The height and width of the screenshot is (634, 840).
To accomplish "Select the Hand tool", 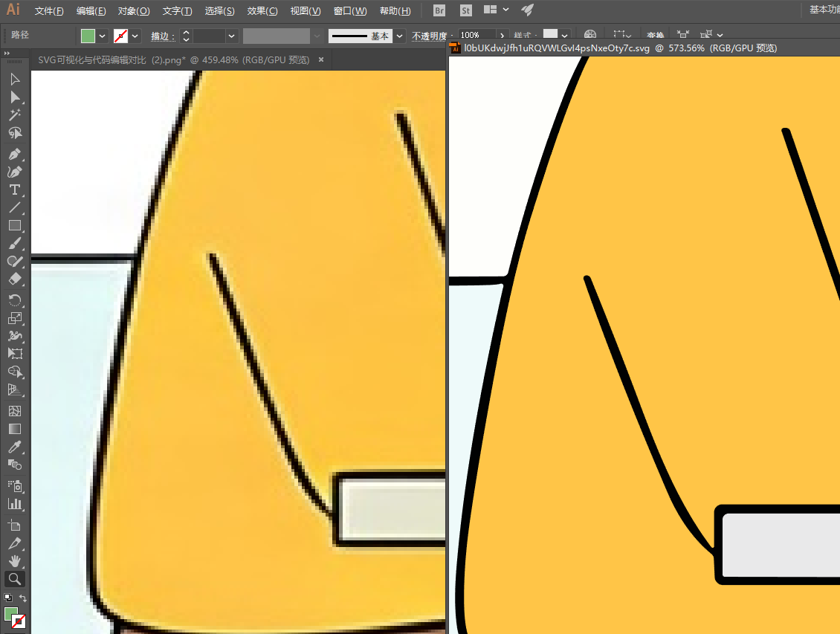I will (x=15, y=561).
